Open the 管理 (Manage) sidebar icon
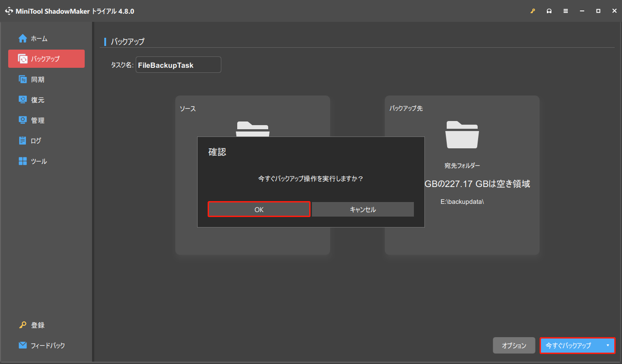Viewport: 622px width, 364px height. (22, 120)
